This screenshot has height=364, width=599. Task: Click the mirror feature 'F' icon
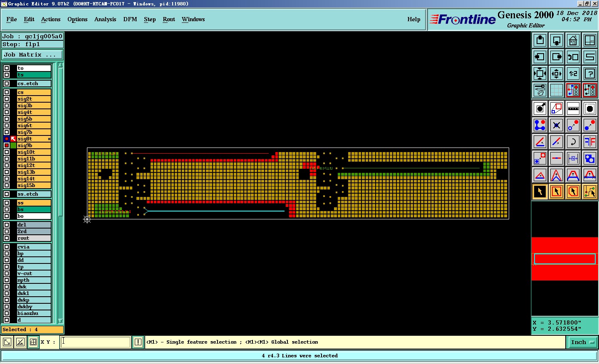(x=589, y=142)
